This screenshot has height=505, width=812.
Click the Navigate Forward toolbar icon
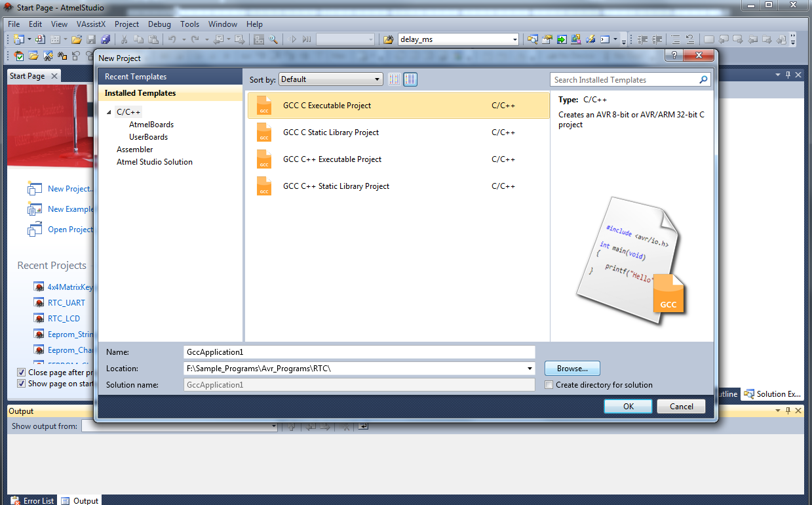pos(239,39)
